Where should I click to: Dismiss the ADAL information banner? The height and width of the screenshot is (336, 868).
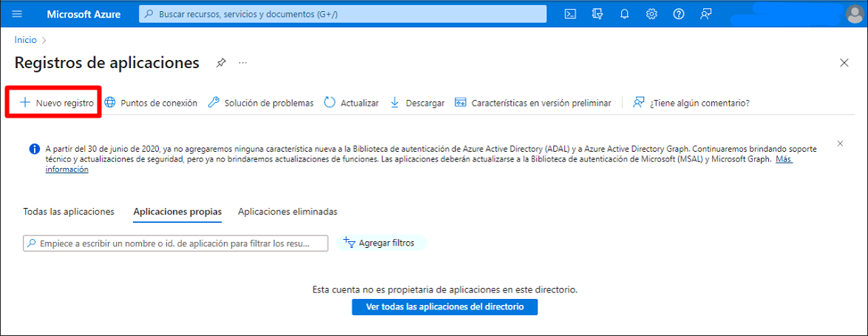[841, 144]
